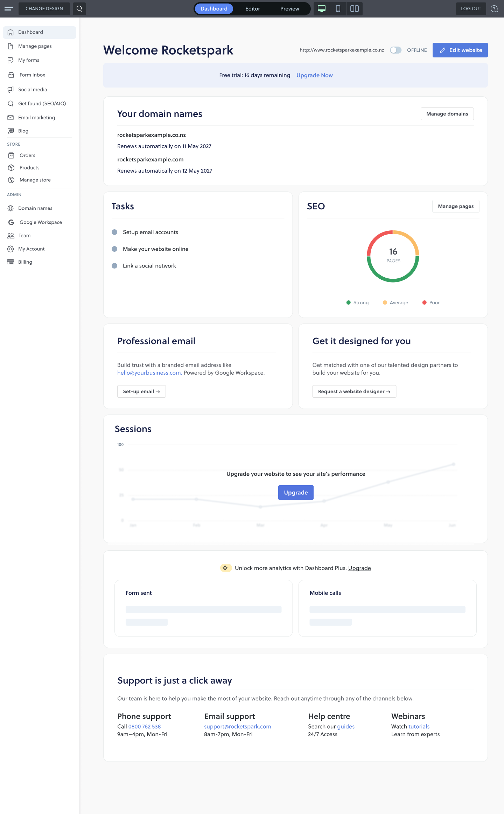
Task: Open the Help centre guides link
Action: (346, 726)
